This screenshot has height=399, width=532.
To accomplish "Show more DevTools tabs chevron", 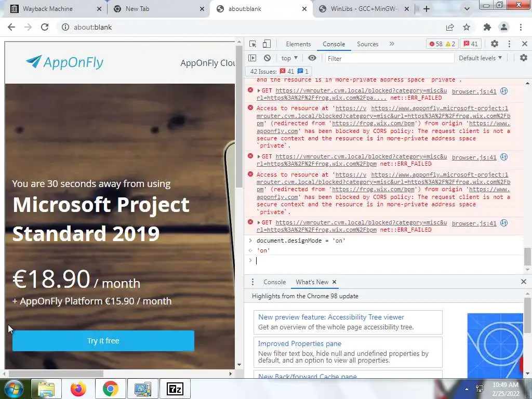I will tap(392, 44).
